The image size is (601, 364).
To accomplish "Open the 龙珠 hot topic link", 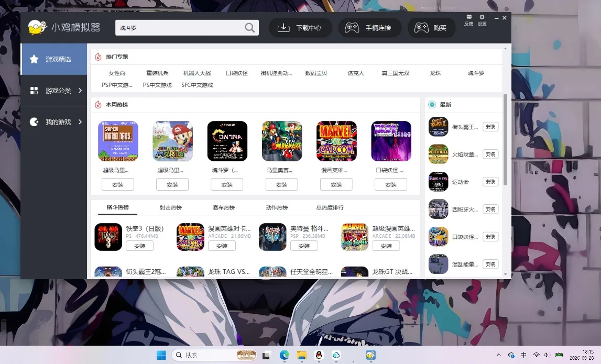I will 435,73.
